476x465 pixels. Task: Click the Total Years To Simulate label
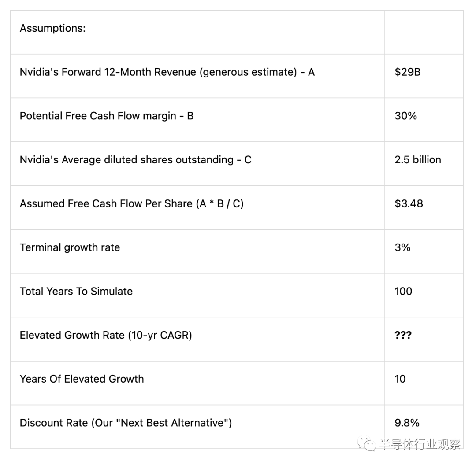point(76,291)
